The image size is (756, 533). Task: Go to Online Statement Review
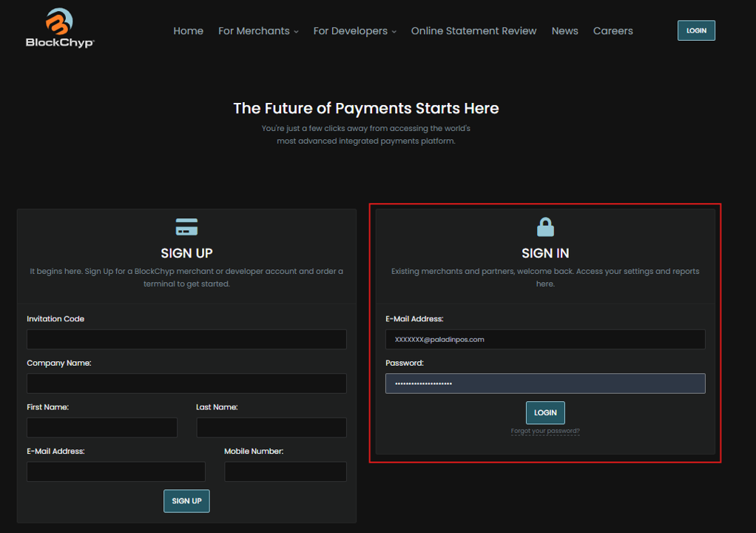(473, 31)
